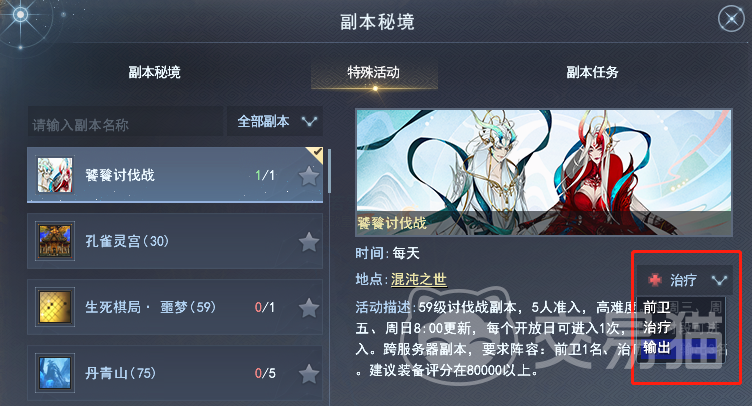Viewport: 752px width, 406px height.
Task: Click the 孔雀灵宫 palace icon
Action: click(x=55, y=241)
